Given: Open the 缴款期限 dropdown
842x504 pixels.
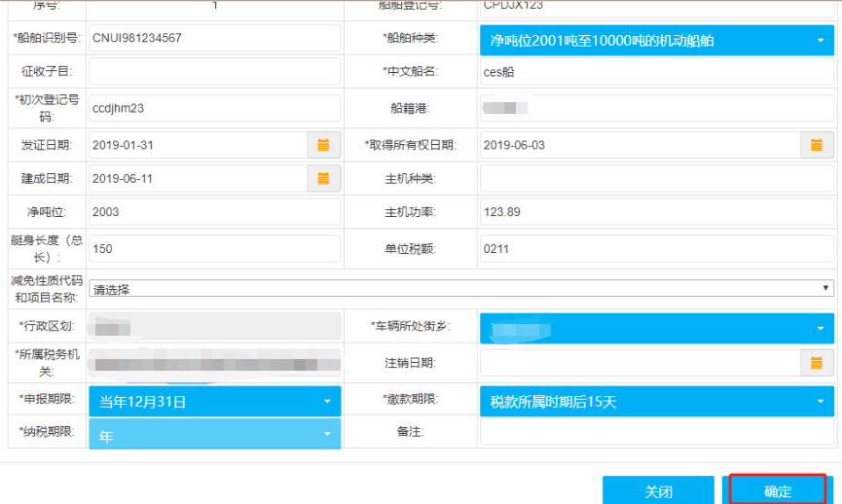Looking at the screenshot, I should coord(657,401).
